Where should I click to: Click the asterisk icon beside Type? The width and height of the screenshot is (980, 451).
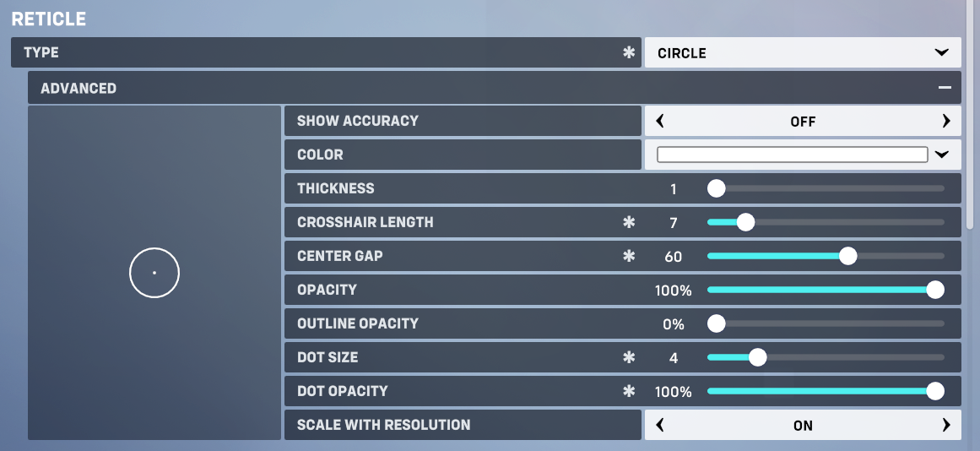pos(628,52)
